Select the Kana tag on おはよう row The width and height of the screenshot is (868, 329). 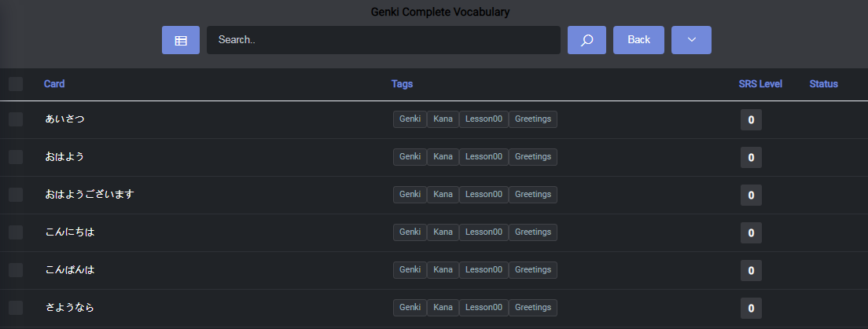pyautogui.click(x=443, y=157)
